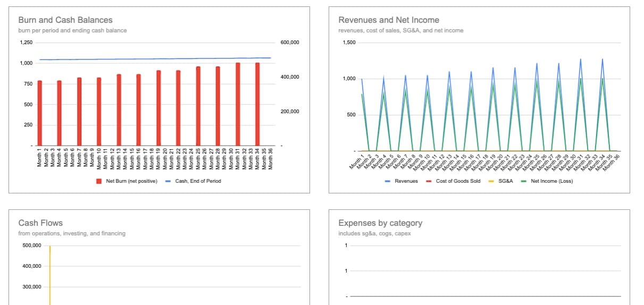The image size is (644, 305).
Task: Click the burn per period subtitle text
Action: [72, 31]
